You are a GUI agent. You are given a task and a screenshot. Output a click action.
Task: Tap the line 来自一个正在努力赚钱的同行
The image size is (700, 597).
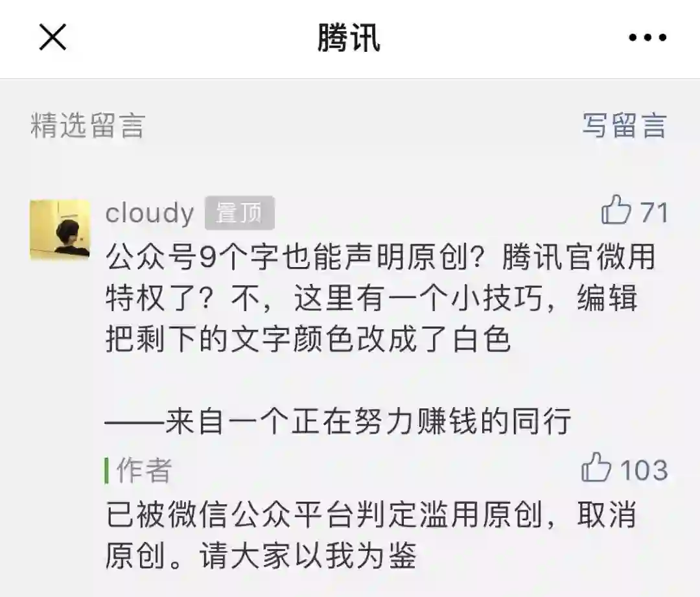[x=338, y=421]
